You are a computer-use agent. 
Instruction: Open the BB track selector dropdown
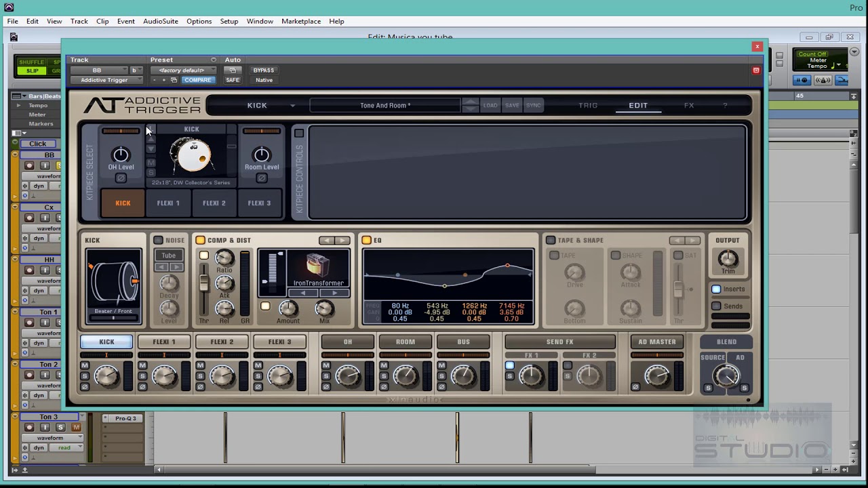[x=99, y=70]
